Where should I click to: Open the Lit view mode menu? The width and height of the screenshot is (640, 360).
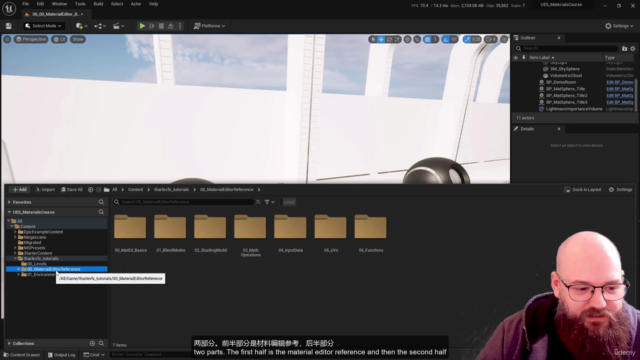pos(59,39)
